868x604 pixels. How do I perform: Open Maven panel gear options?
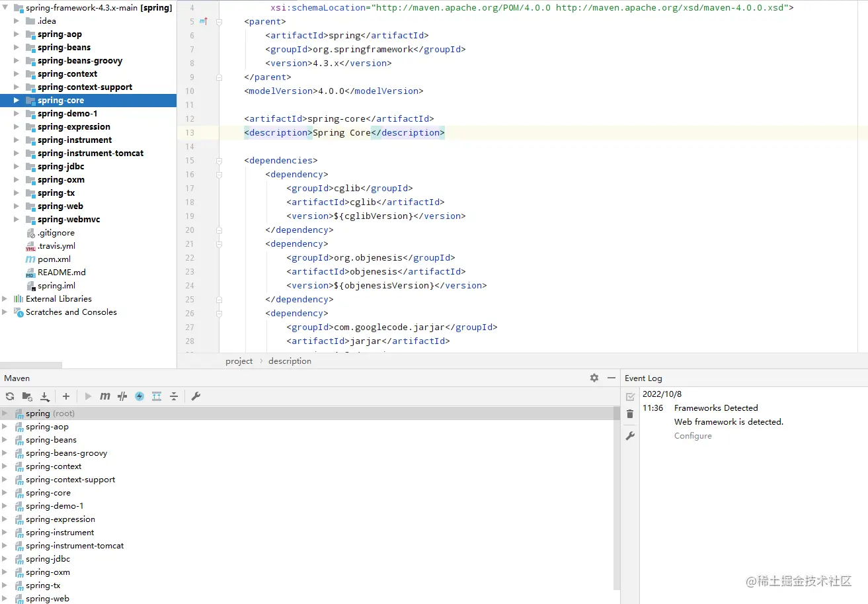click(x=594, y=378)
